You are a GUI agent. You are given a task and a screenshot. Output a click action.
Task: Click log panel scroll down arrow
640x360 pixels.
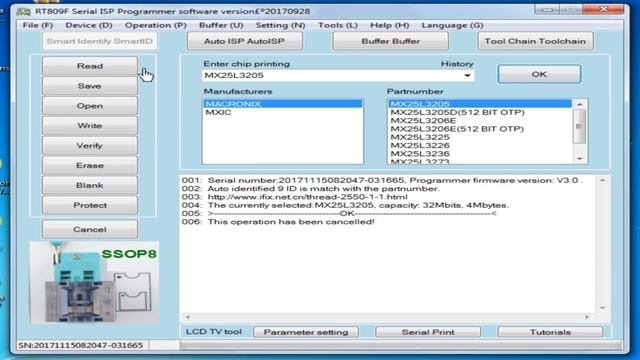[603, 308]
